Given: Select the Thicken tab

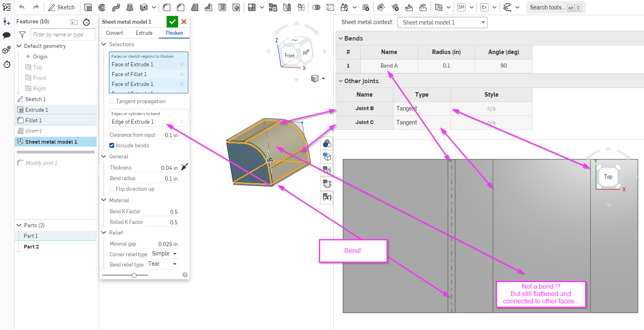Looking at the screenshot, I should [x=174, y=33].
